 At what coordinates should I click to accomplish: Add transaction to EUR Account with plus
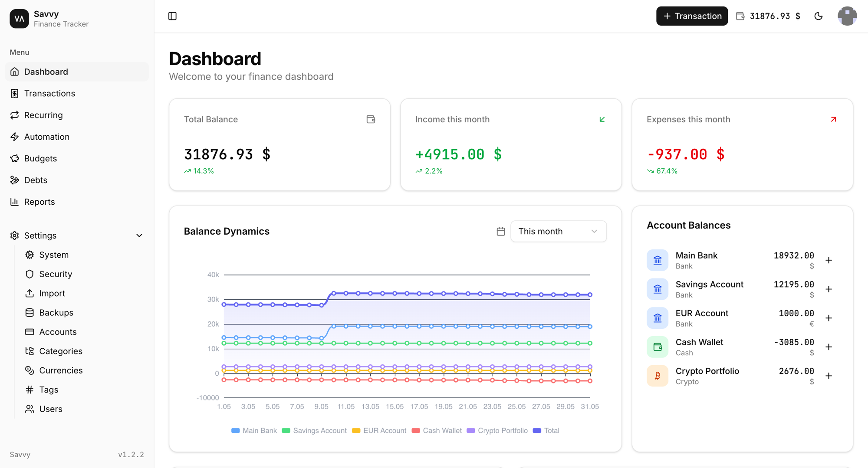[829, 318]
